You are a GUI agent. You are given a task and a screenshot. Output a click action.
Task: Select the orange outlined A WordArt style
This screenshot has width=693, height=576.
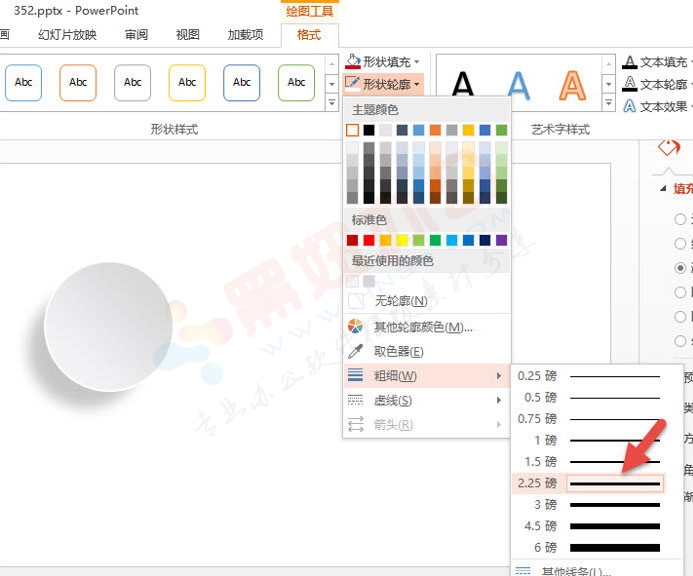coord(572,85)
